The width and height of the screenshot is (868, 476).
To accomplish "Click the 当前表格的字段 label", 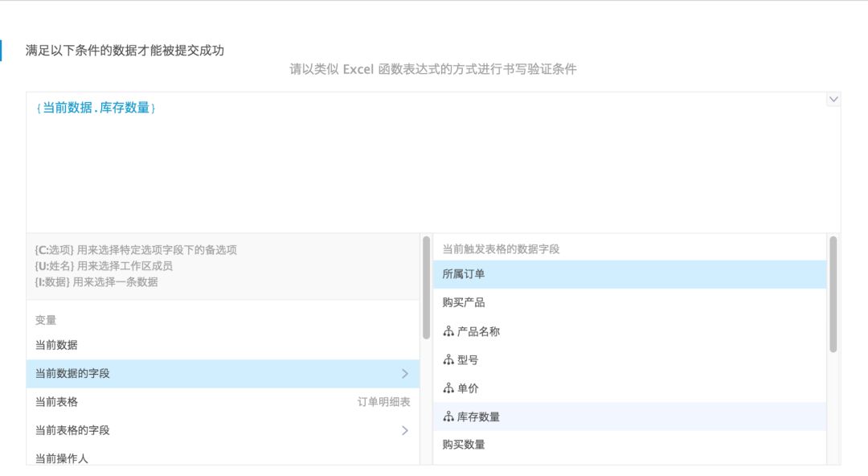I will [72, 430].
